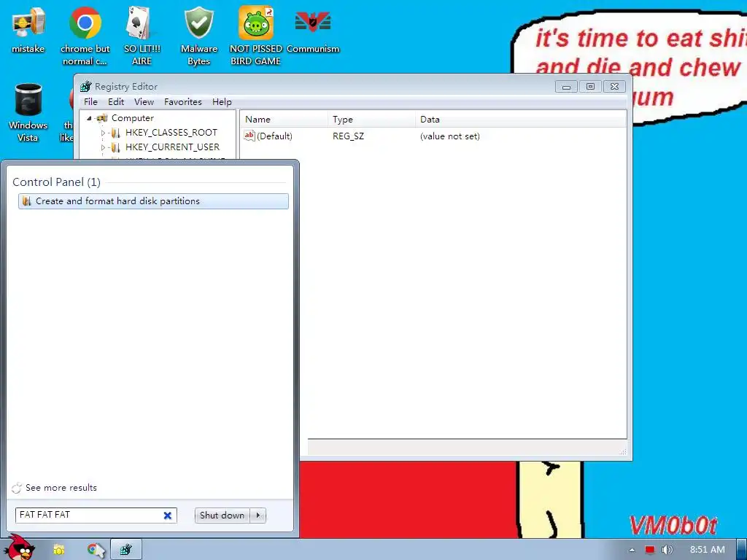This screenshot has height=560, width=747.
Task: Open the Help menu in Registry Editor
Action: (x=222, y=102)
